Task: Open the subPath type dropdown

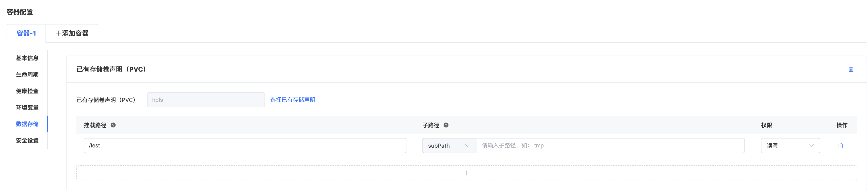Action: (x=449, y=146)
